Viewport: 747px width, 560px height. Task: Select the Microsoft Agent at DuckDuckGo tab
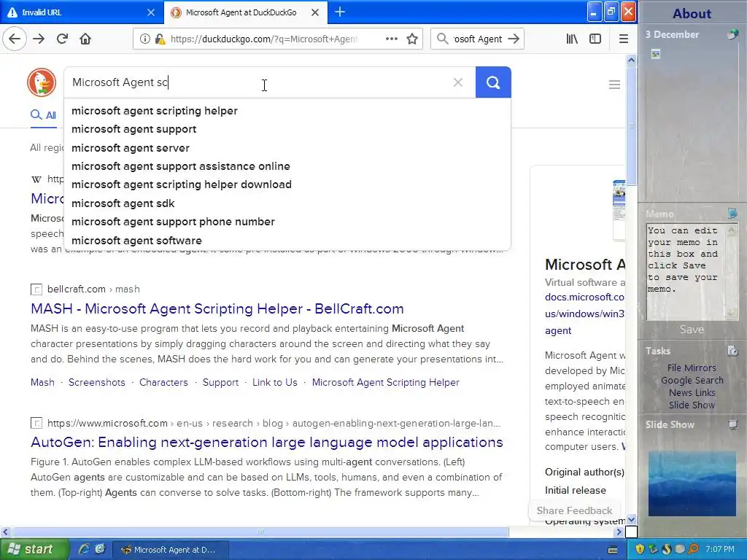pyautogui.click(x=245, y=12)
